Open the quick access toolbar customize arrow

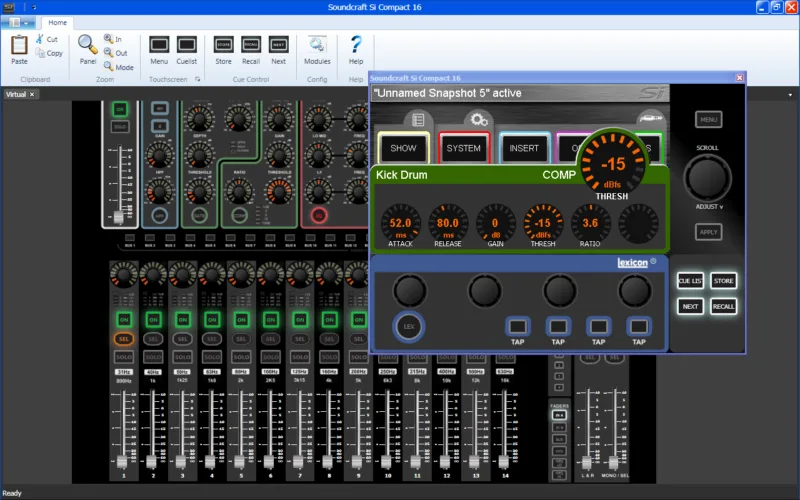(x=34, y=7)
